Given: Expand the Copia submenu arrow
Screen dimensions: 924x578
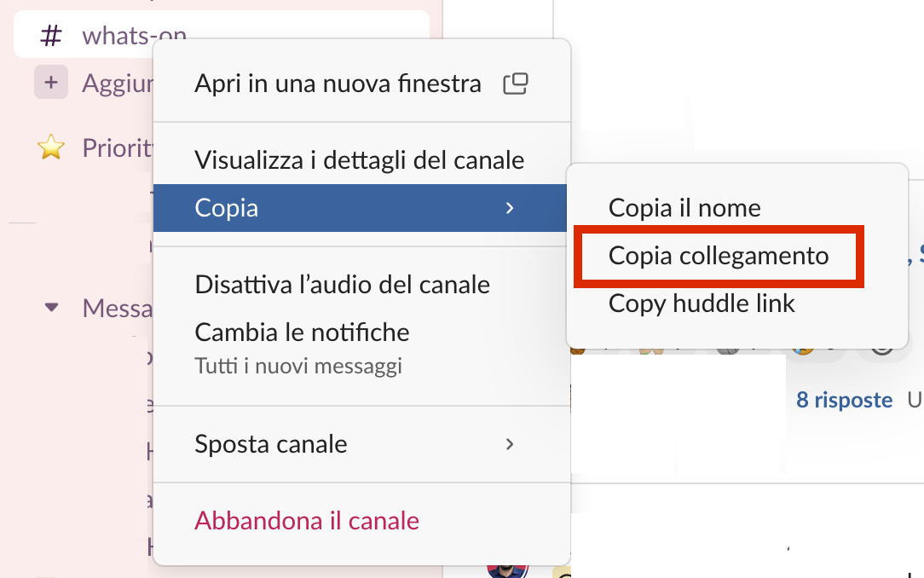Looking at the screenshot, I should [510, 207].
